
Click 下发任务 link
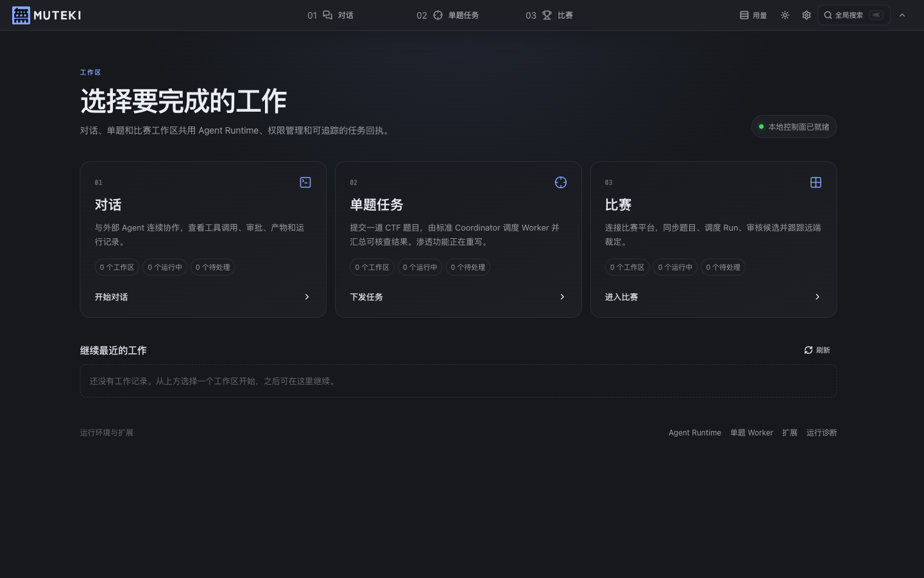pos(366,297)
